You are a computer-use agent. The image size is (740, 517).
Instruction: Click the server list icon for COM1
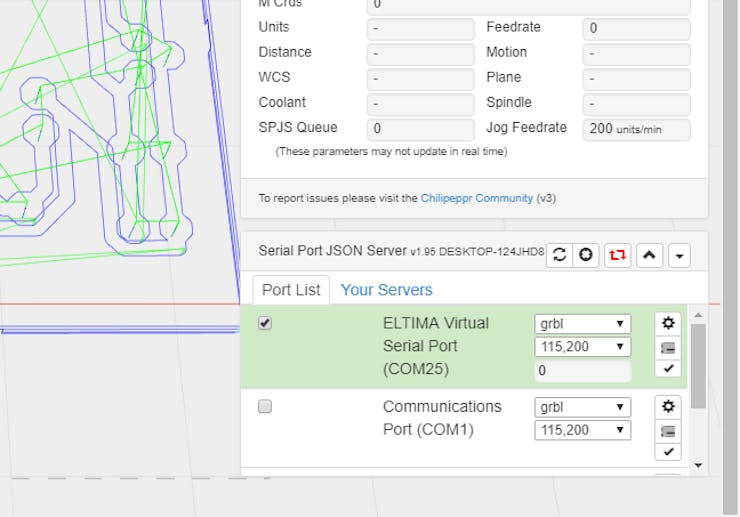click(668, 431)
